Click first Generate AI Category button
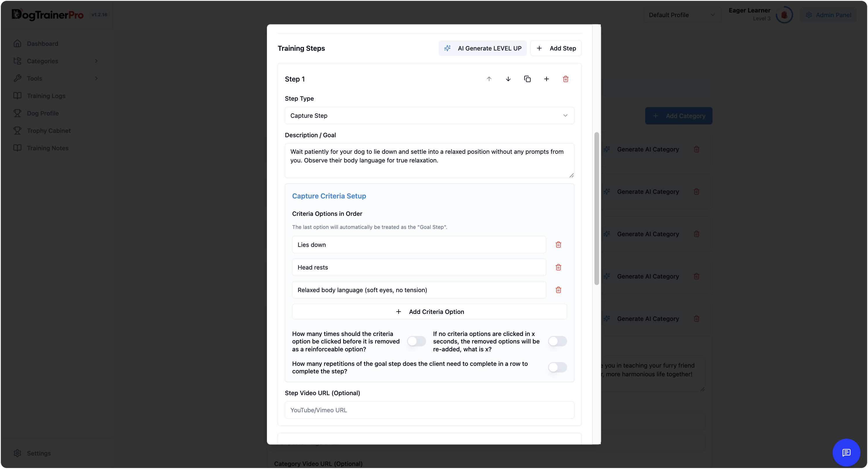This screenshot has height=470, width=868. click(x=641, y=149)
